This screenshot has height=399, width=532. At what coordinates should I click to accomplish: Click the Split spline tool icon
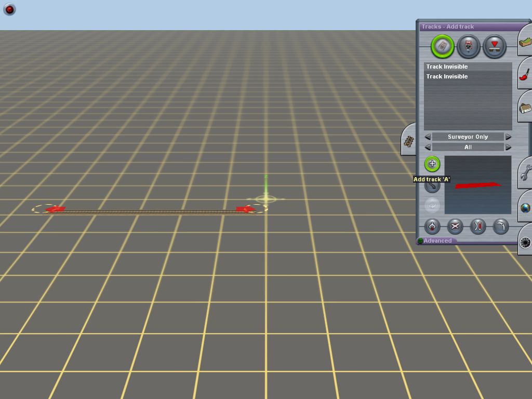[432, 226]
